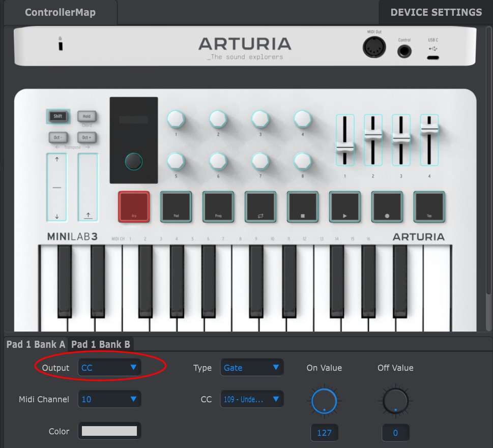The height and width of the screenshot is (448, 493).
Task: Select the record pad
Action: 387,206
